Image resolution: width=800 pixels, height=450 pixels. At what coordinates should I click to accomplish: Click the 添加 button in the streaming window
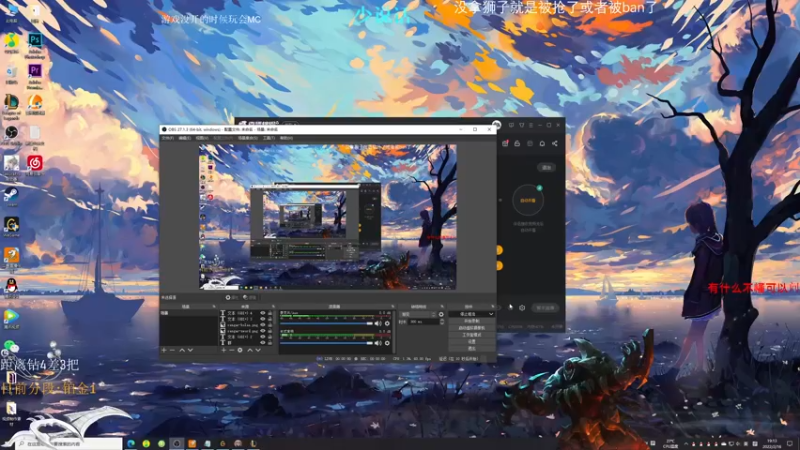546,167
